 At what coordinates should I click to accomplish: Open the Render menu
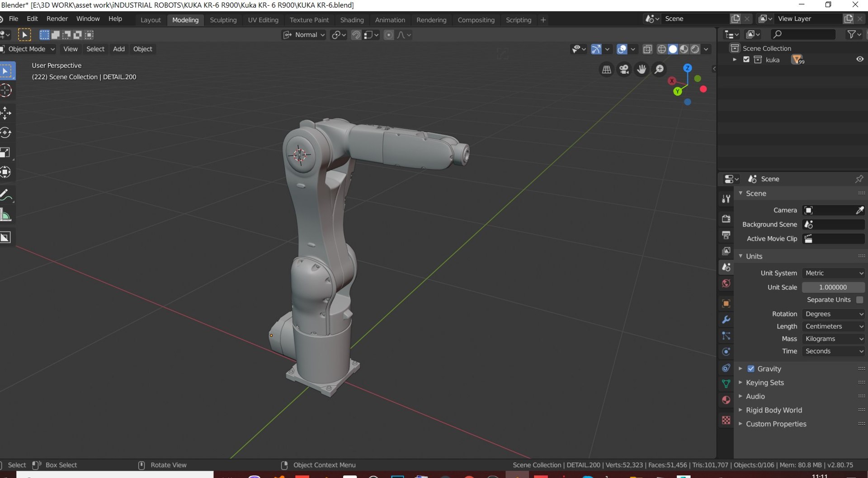(57, 19)
